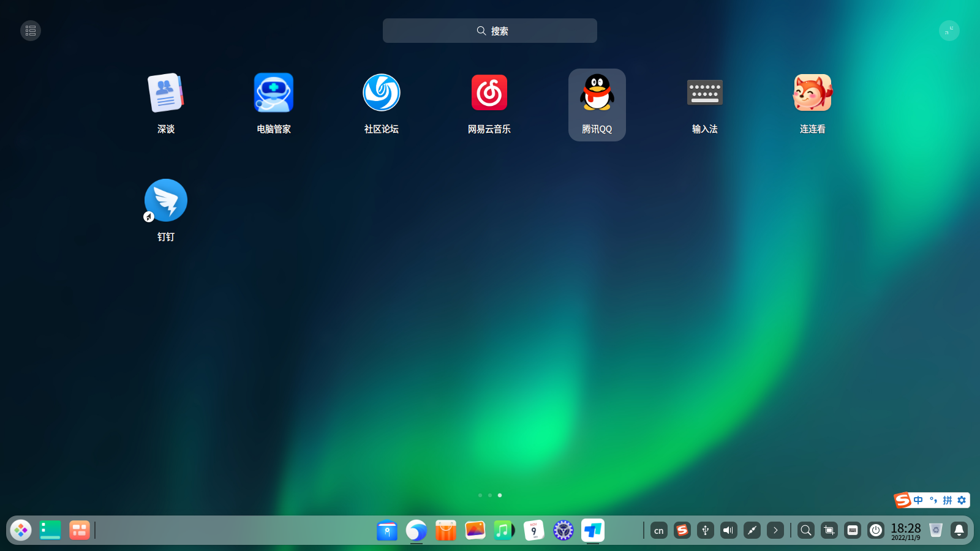980x551 pixels.
Task: Launch 网易云音乐
Action: (x=489, y=93)
